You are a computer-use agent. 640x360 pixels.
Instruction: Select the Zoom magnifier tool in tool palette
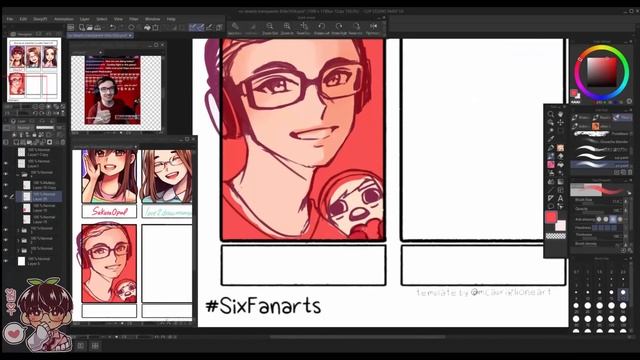click(x=551, y=114)
